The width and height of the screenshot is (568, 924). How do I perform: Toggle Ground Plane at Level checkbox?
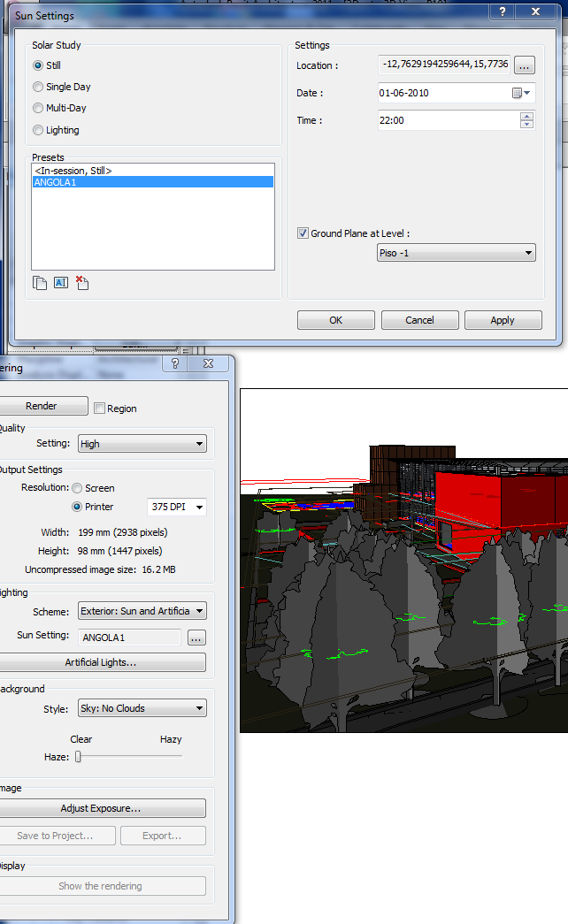[303, 233]
